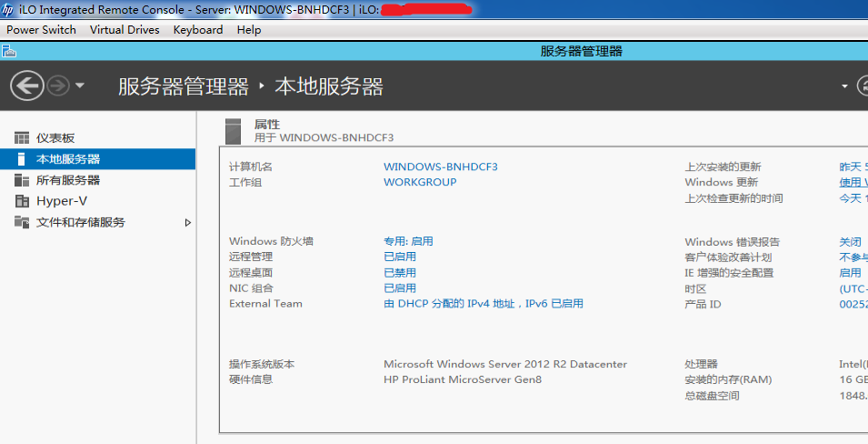Click the 时区 label

[x=695, y=288]
